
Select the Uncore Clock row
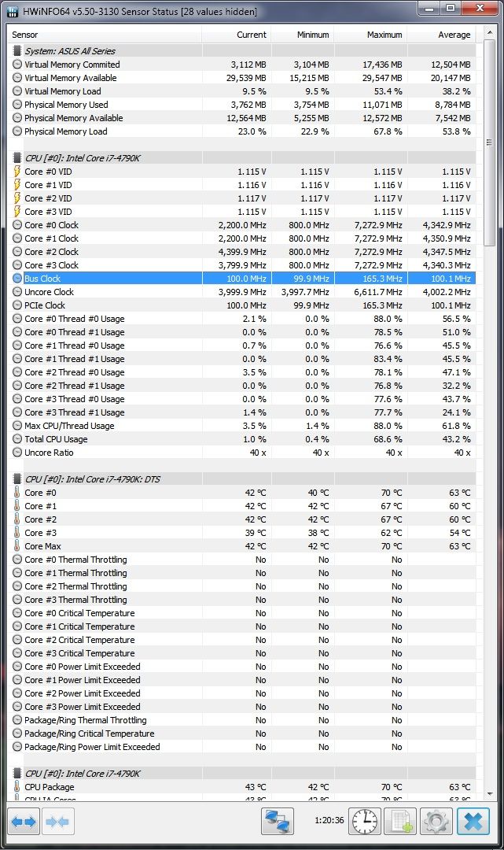pos(241,292)
